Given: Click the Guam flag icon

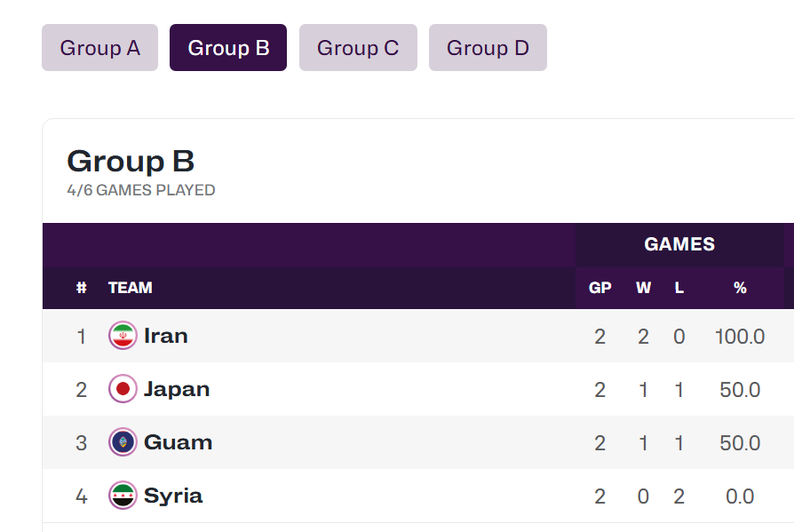Looking at the screenshot, I should point(123,442).
